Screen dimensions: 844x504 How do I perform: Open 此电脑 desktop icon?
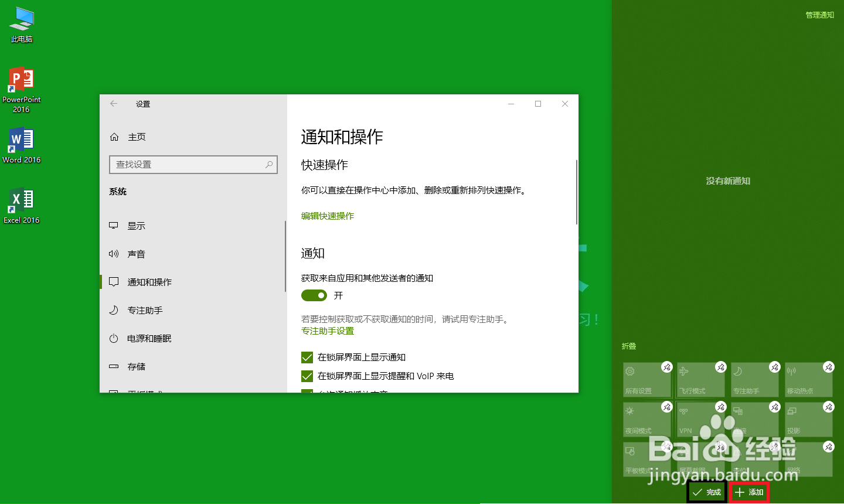(x=22, y=25)
